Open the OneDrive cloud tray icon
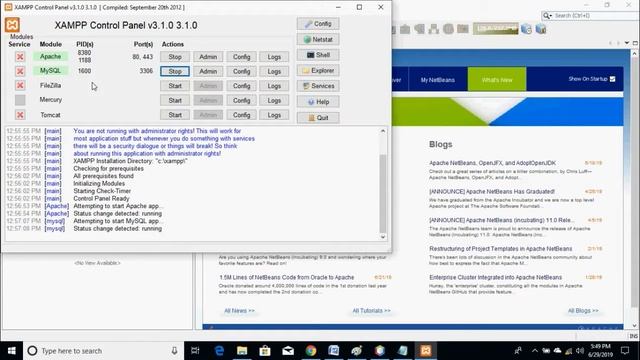Image resolution: width=640 pixels, height=360 pixels. point(557,351)
